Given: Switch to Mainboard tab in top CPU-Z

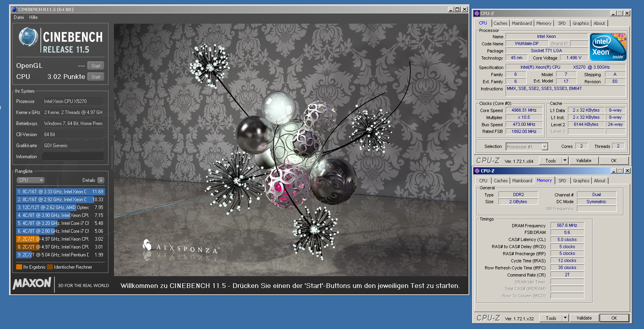Looking at the screenshot, I should click(x=522, y=23).
